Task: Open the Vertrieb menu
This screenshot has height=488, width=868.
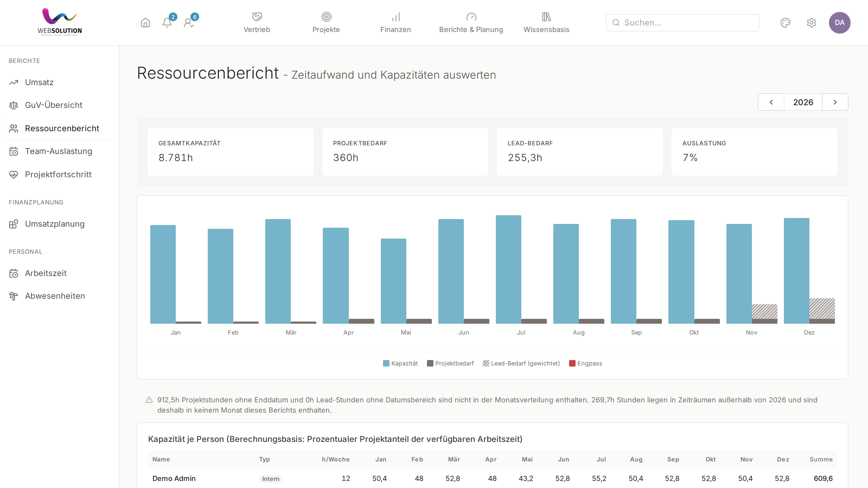Action: [257, 23]
